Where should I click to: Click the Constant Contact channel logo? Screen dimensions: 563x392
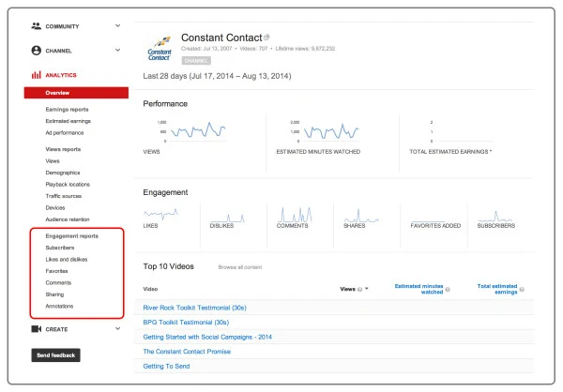click(x=160, y=49)
